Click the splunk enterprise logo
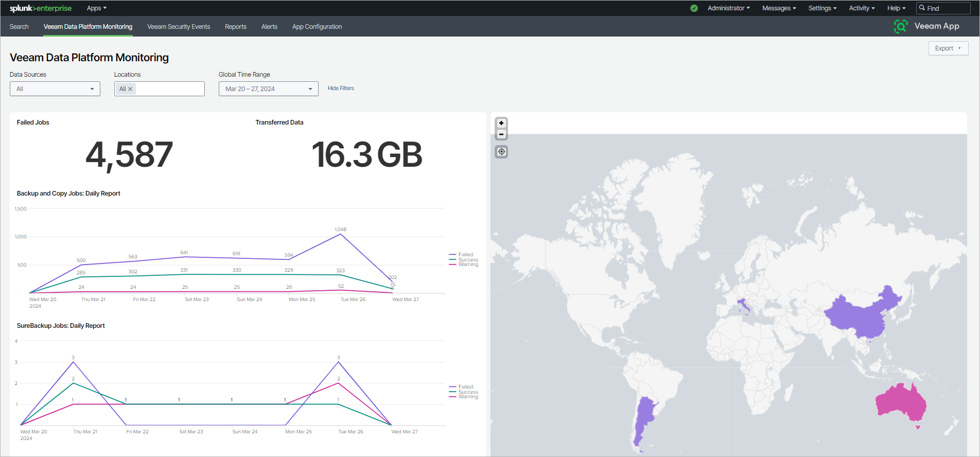The image size is (980, 457). pos(41,8)
